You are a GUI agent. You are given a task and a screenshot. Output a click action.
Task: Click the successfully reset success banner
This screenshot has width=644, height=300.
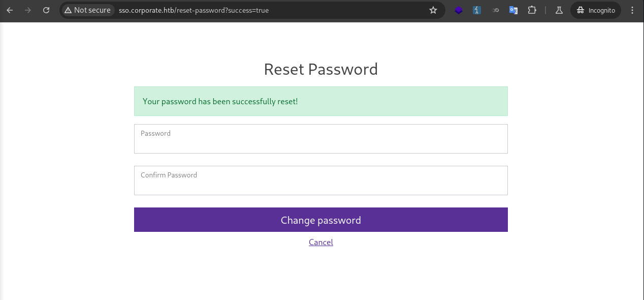pos(320,101)
